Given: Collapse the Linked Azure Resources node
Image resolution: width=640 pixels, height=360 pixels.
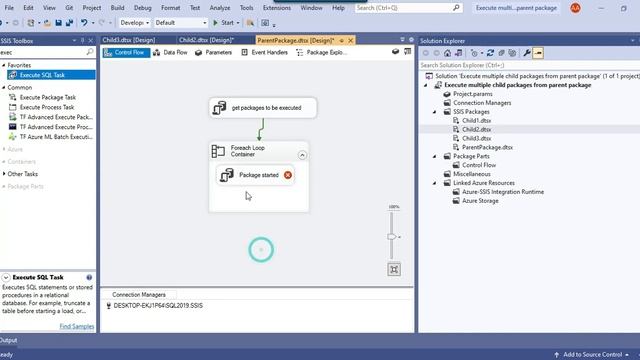Looking at the screenshot, I should point(435,183).
